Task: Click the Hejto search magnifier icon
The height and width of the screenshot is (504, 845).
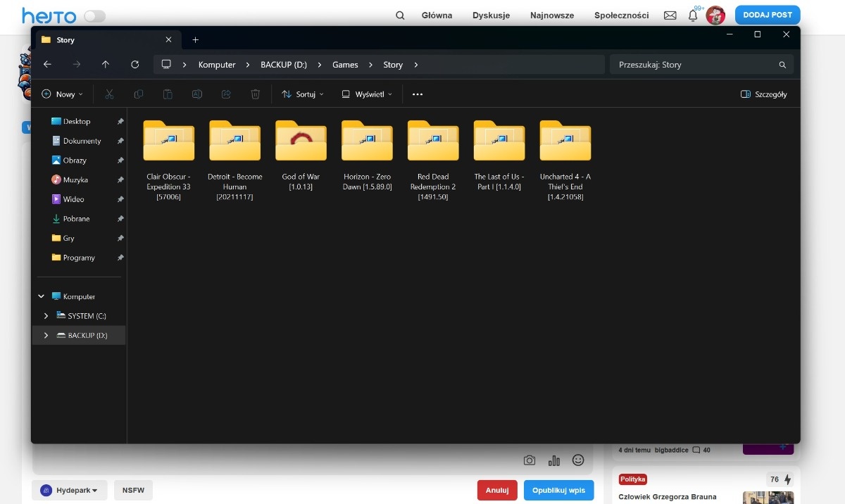Action: coord(400,15)
